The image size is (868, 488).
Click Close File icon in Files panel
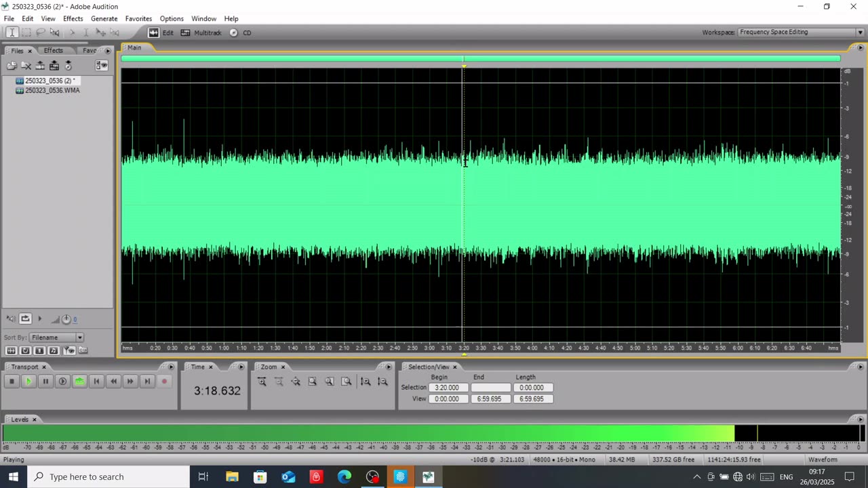(x=26, y=66)
